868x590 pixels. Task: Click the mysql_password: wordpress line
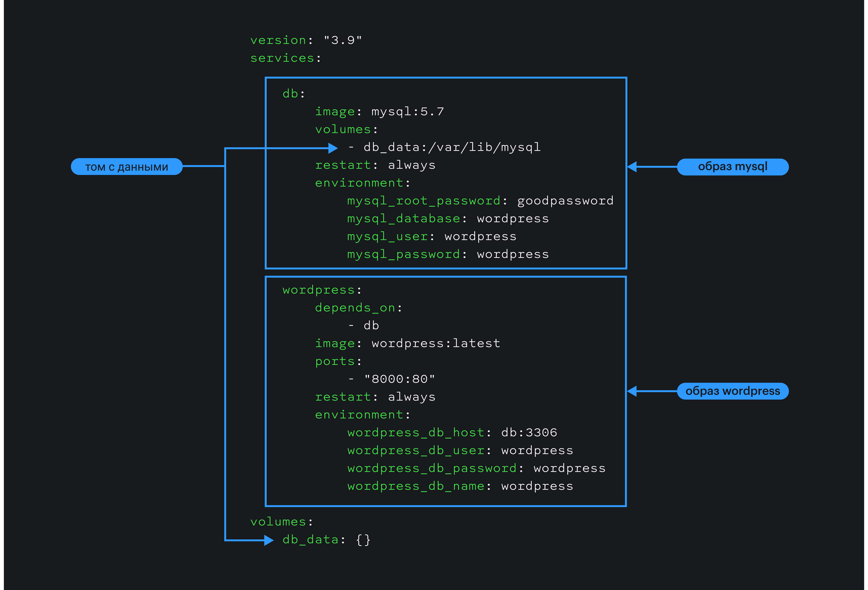pos(448,254)
